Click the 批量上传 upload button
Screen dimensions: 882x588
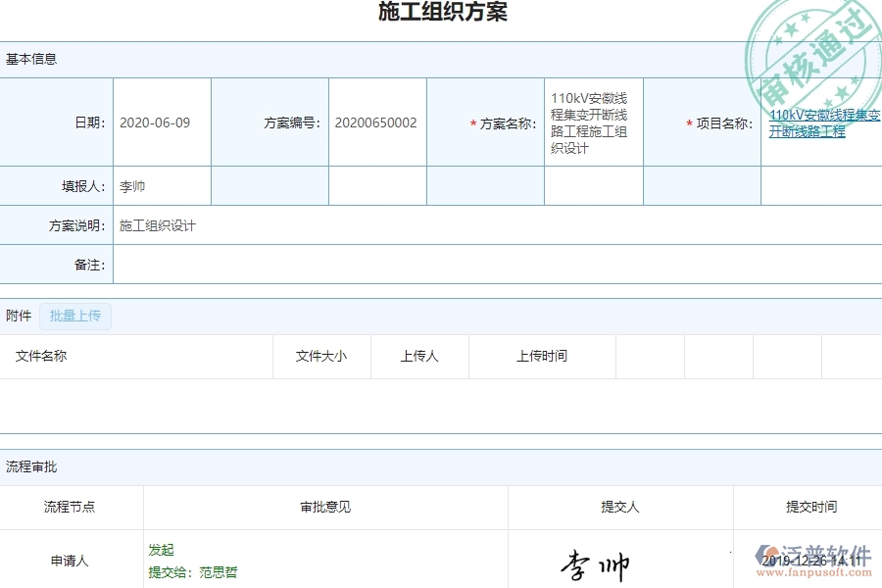tap(75, 316)
